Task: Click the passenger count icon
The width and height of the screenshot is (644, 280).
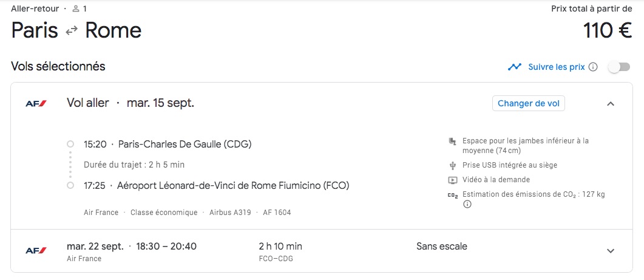Action: click(76, 9)
